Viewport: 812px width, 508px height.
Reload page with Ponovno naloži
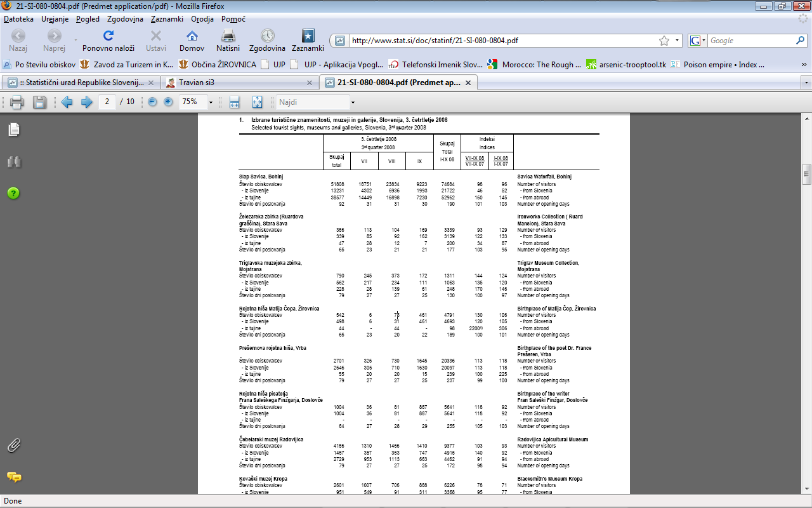[x=108, y=41]
